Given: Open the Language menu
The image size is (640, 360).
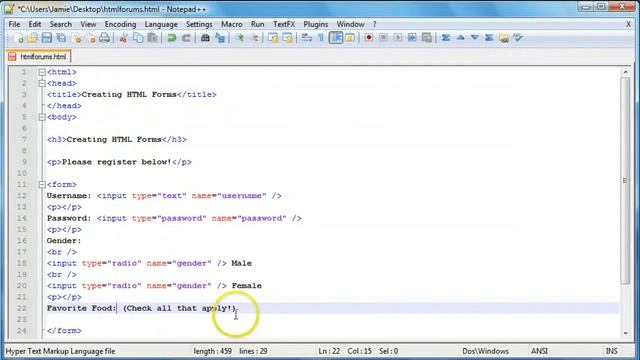Looking at the screenshot, I should click(x=161, y=24).
